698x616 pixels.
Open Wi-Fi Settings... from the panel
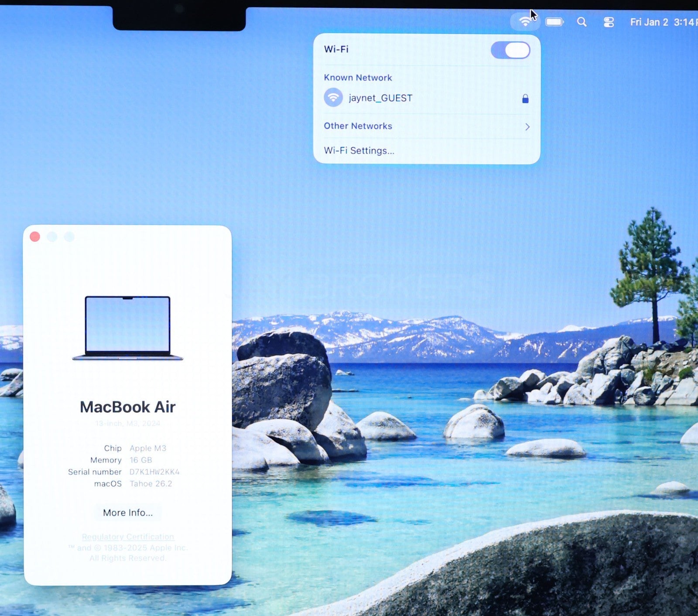coord(359,151)
